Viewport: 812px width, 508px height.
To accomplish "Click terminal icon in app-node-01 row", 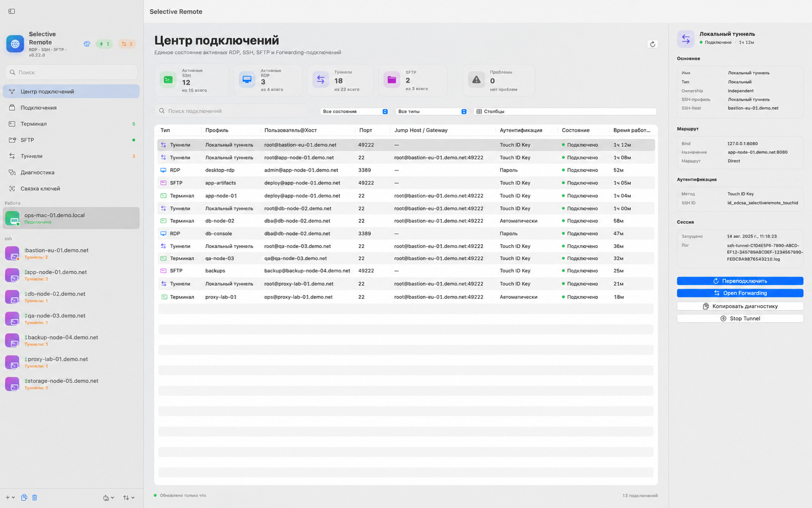I will click(x=163, y=196).
